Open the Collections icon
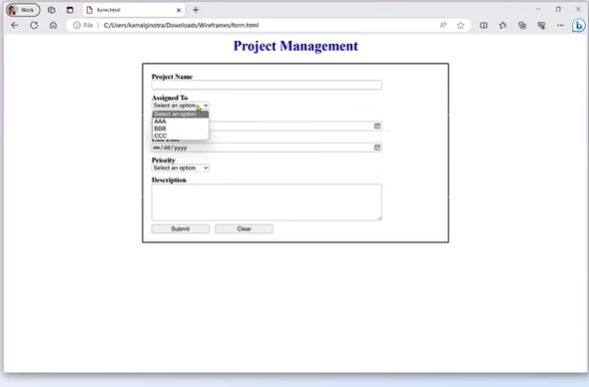Image resolution: width=589 pixels, height=387 pixels. 522,25
